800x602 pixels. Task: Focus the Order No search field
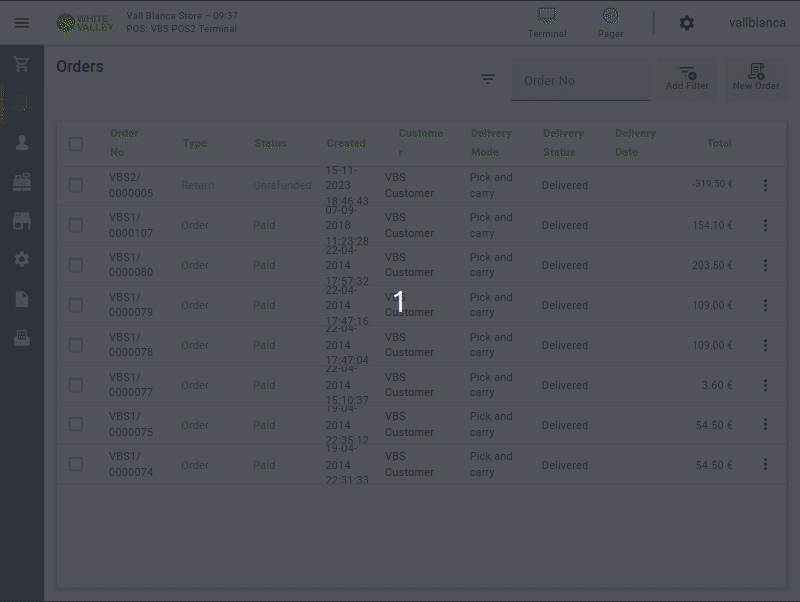point(580,80)
